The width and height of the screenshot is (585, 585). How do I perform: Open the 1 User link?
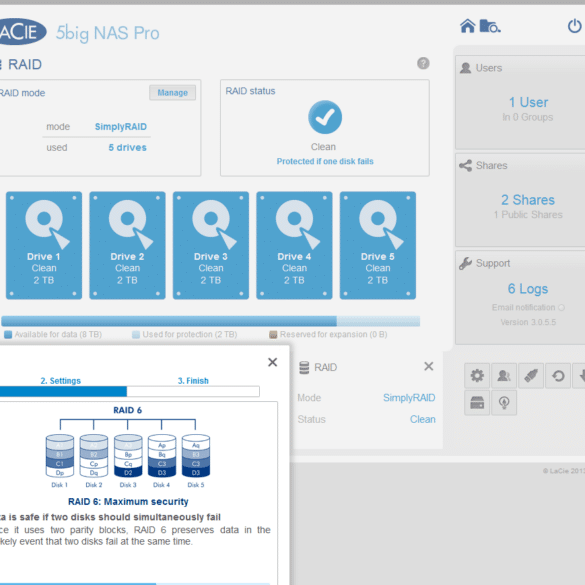(x=528, y=102)
